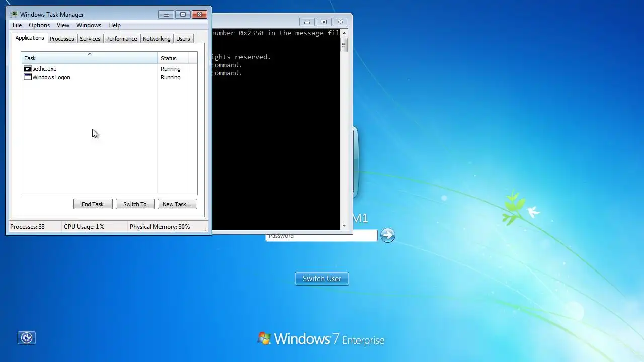The height and width of the screenshot is (362, 644).
Task: Click Running status of sethc.exe
Action: (x=170, y=69)
